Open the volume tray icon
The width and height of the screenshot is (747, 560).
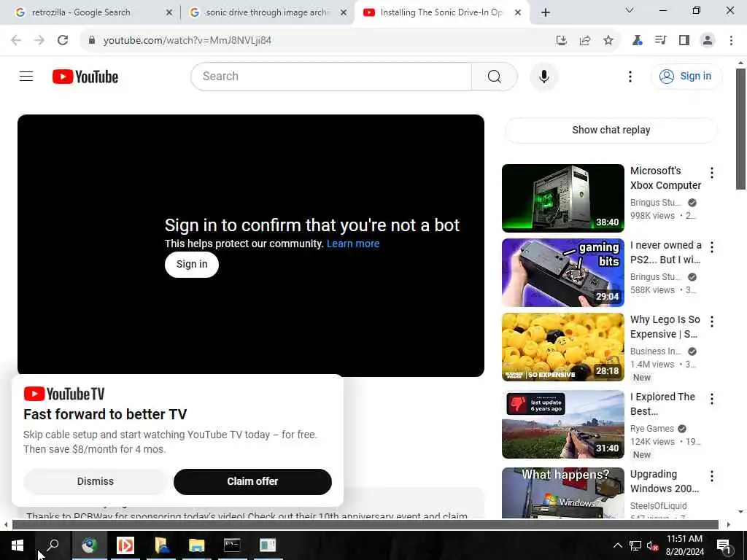pyautogui.click(x=653, y=545)
